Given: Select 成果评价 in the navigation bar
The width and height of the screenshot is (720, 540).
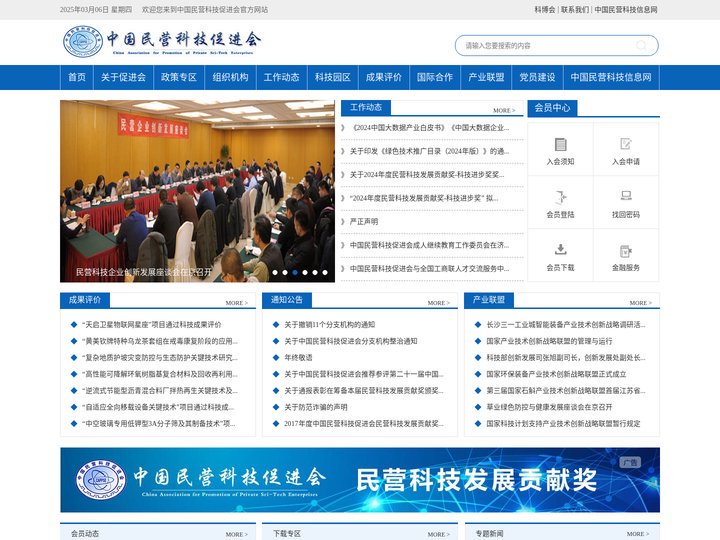Looking at the screenshot, I should 383,77.
